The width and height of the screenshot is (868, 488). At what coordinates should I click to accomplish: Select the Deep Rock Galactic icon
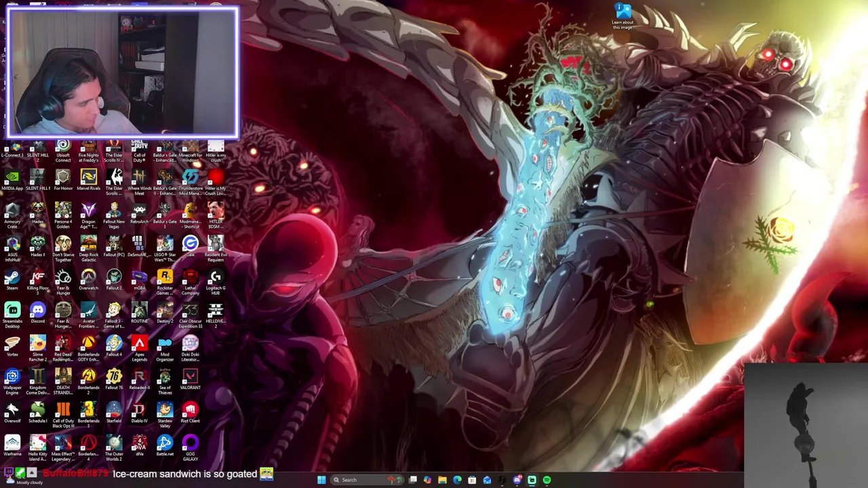coord(88,249)
